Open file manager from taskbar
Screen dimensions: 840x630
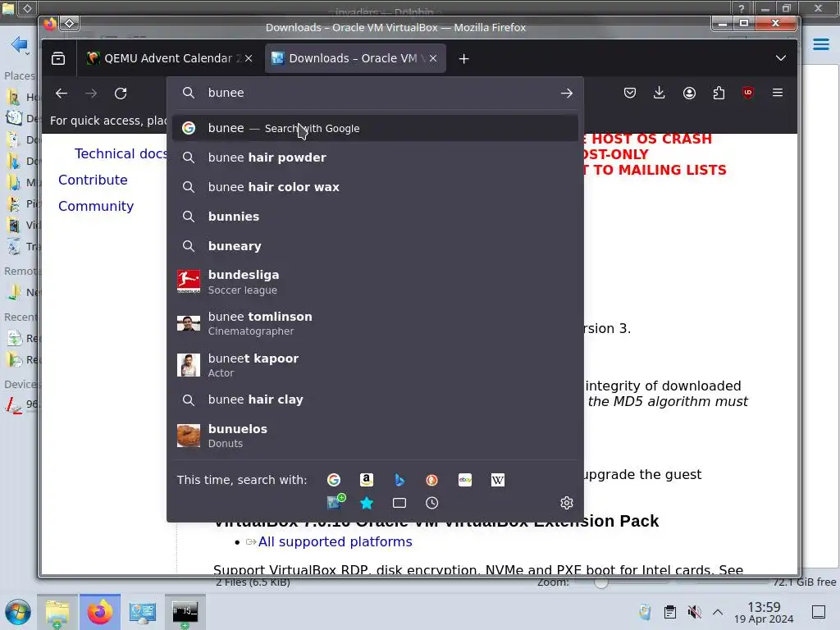pyautogui.click(x=57, y=612)
